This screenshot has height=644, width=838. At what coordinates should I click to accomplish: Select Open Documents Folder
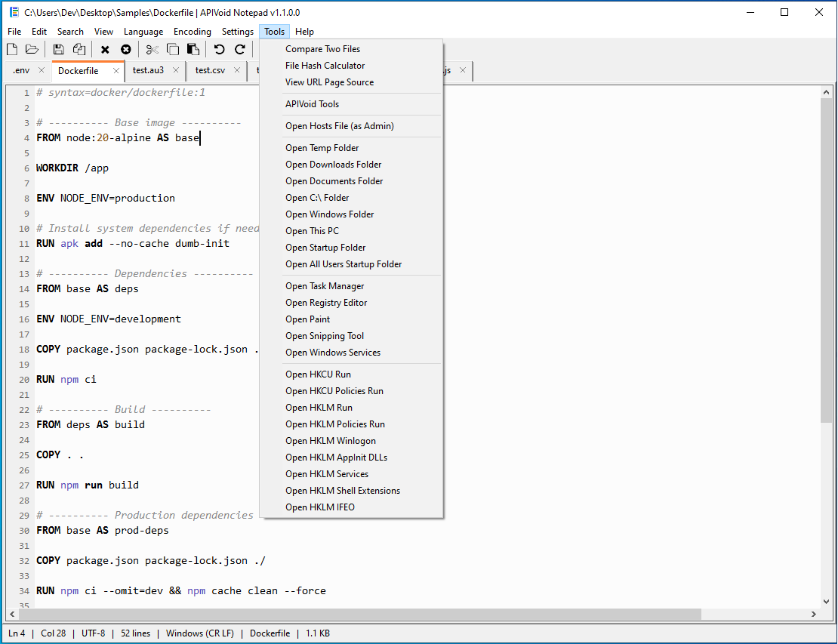click(x=351, y=180)
